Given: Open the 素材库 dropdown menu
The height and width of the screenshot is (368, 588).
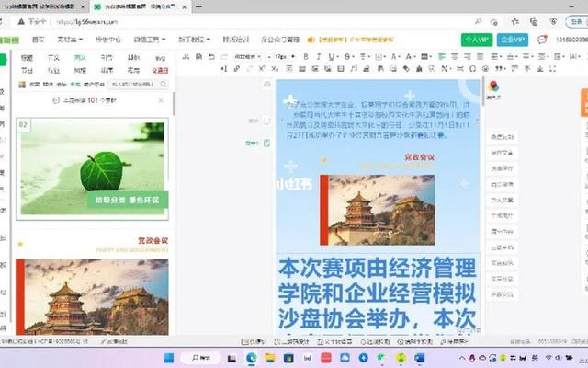Looking at the screenshot, I should [70, 40].
